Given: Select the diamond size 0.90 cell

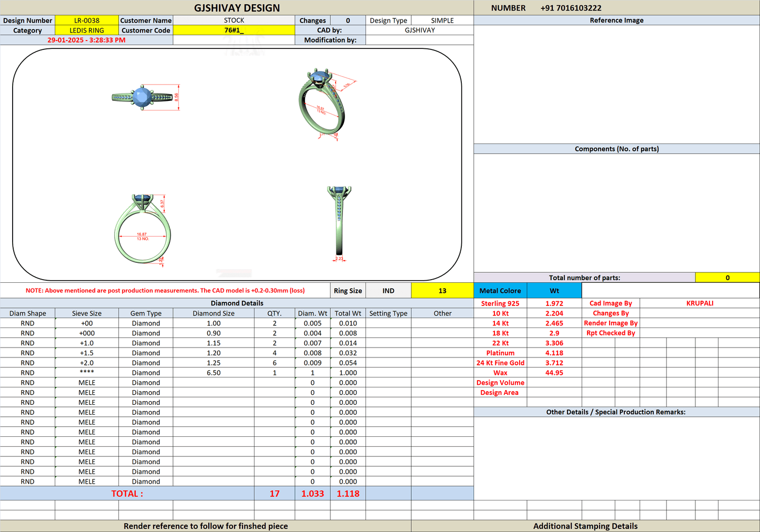Looking at the screenshot, I should tap(214, 333).
